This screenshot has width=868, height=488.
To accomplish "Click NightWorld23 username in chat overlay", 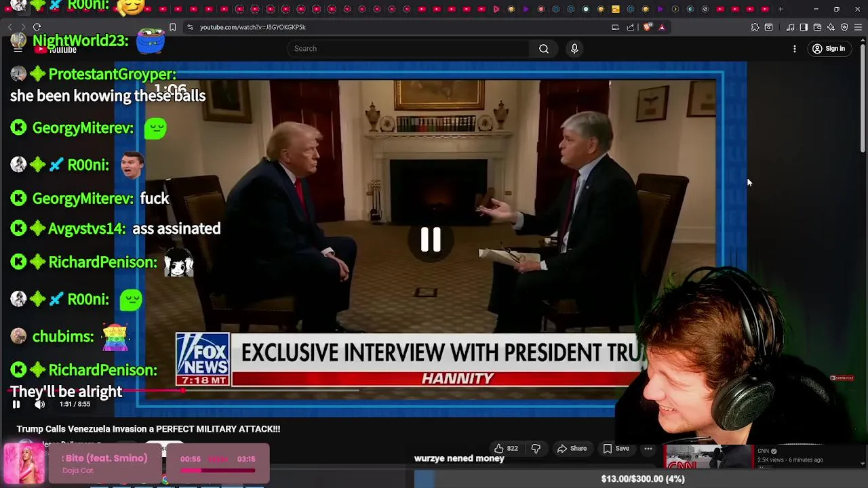I will (80, 41).
